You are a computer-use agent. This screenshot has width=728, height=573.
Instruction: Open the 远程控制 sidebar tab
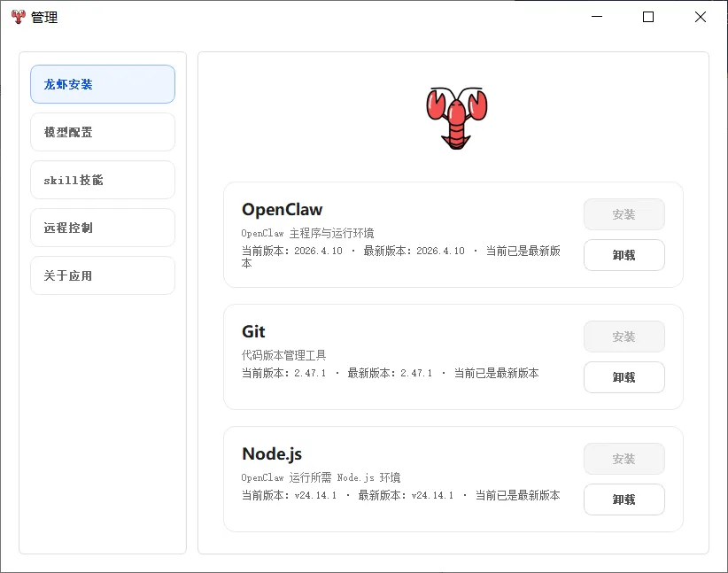click(103, 228)
